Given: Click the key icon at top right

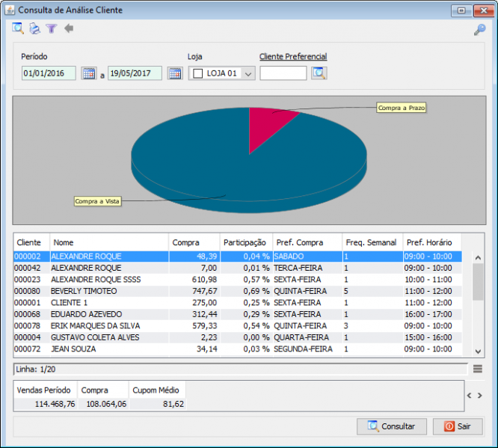Looking at the screenshot, I should click(479, 30).
